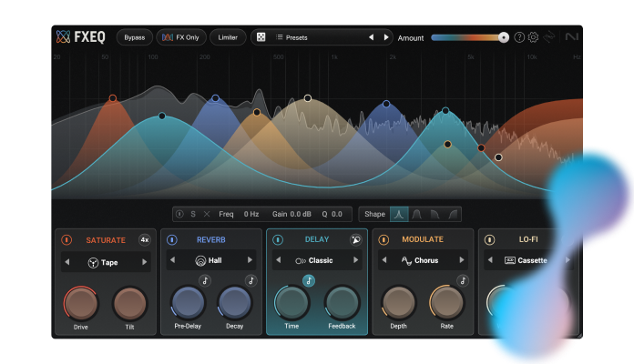Screen dimensions: 634x364
Task: Click the Gain value 0.0 dB
Action: (300, 214)
